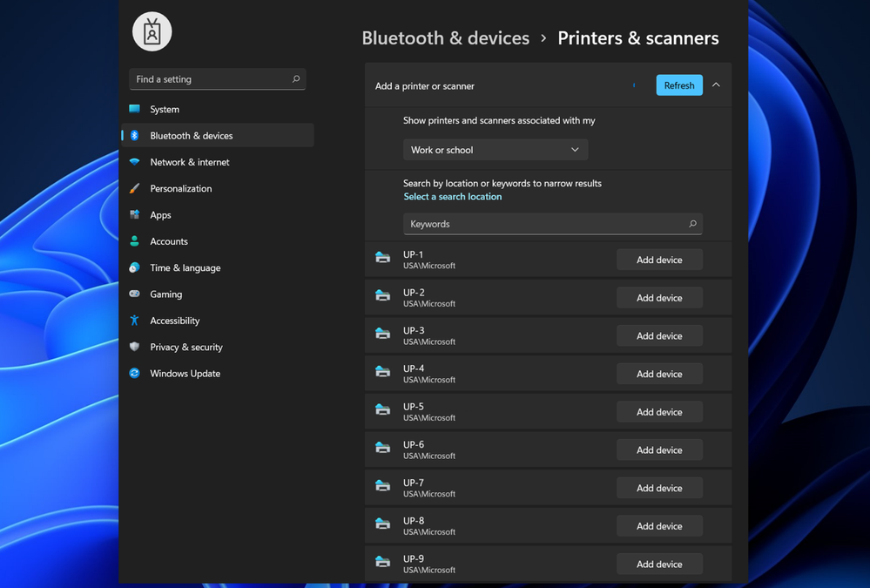Viewport: 870px width, 588px height.
Task: Click the Windows Update sync icon
Action: coord(134,373)
